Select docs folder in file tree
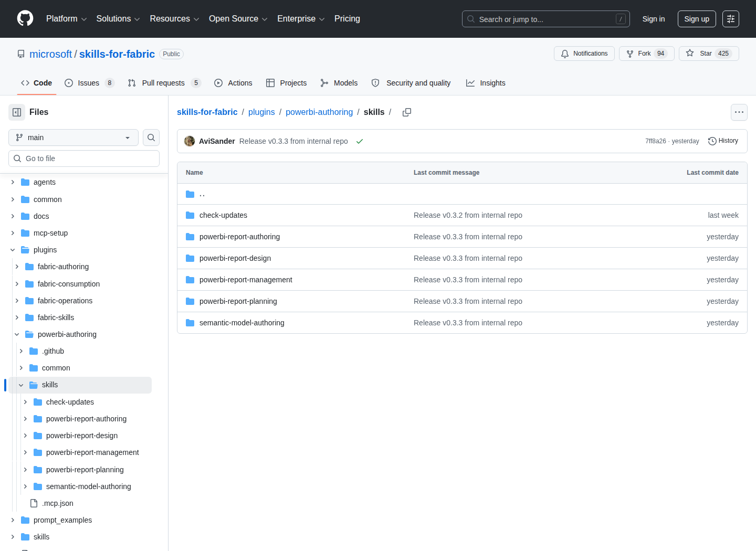 (x=41, y=216)
